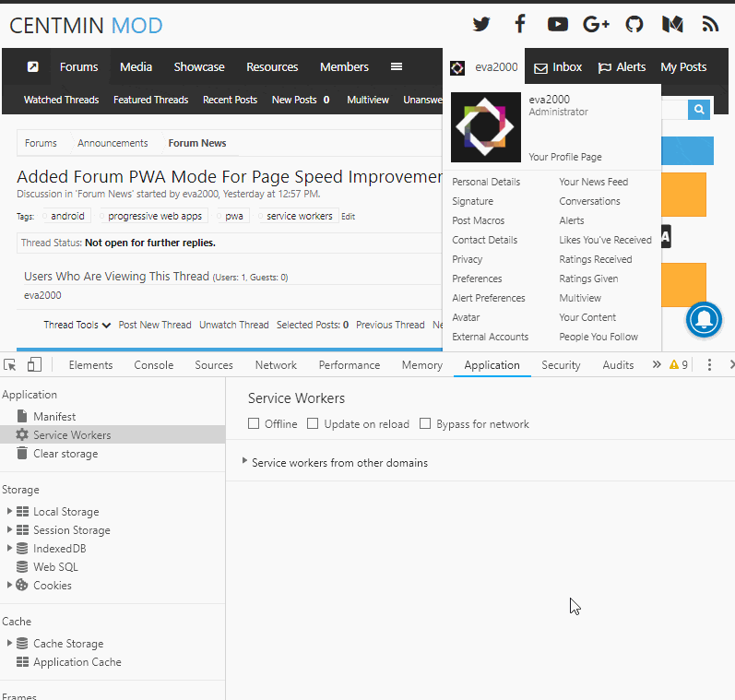Open the Resources nav menu

click(272, 67)
